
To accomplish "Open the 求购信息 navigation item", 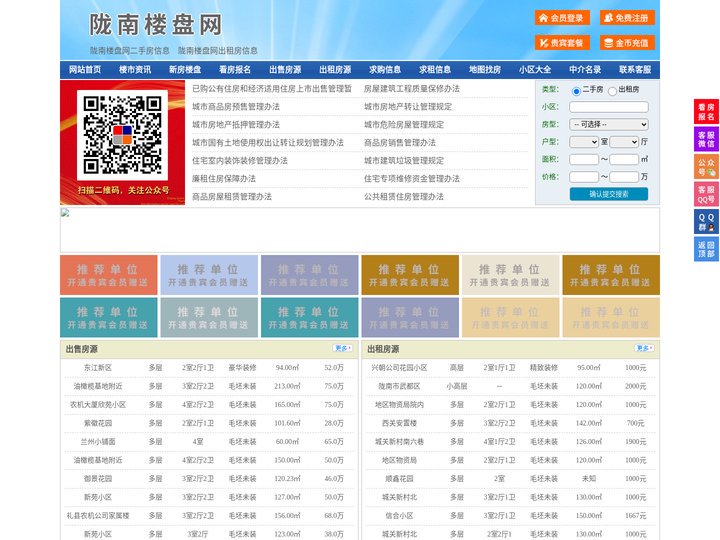I will (385, 70).
